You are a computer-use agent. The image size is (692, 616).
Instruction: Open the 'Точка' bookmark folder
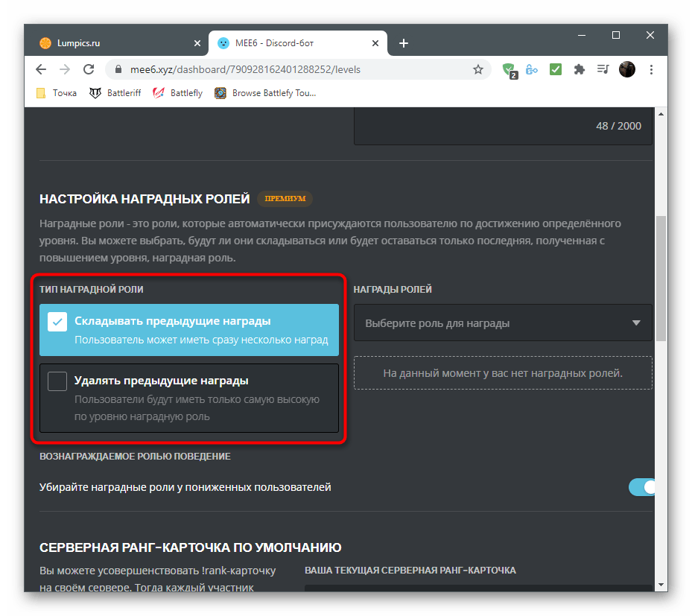(x=57, y=93)
